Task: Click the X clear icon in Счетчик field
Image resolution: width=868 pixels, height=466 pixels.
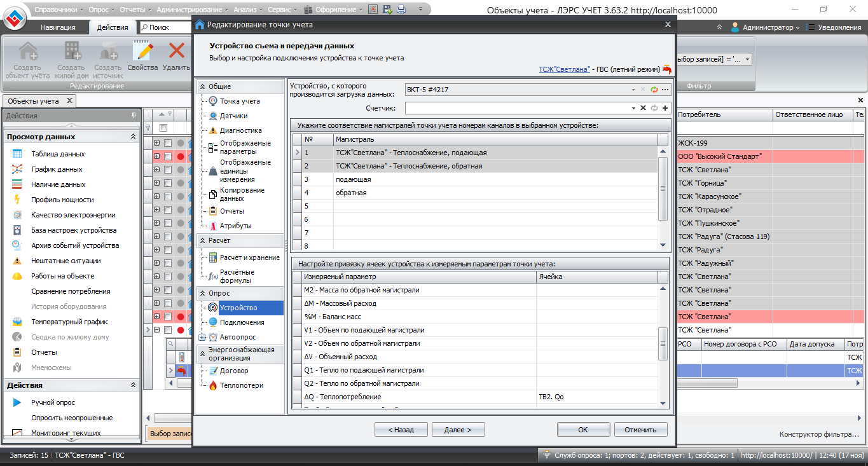Action: 643,108
